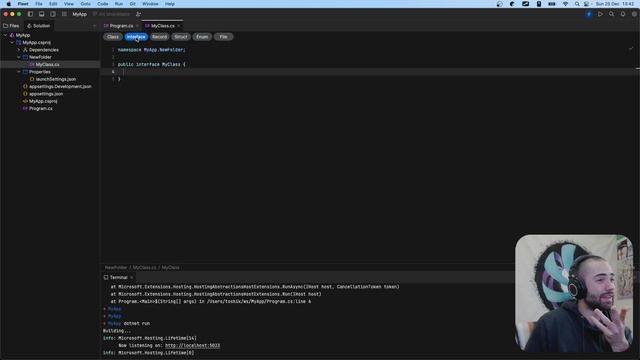
Task: Expand the Dependencies node
Action: point(18,50)
